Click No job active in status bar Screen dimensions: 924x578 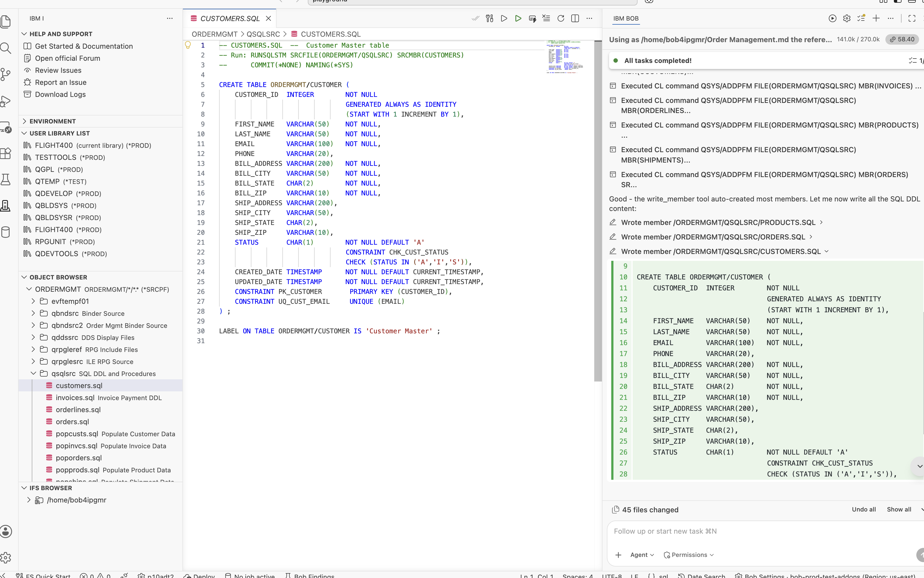point(250,575)
